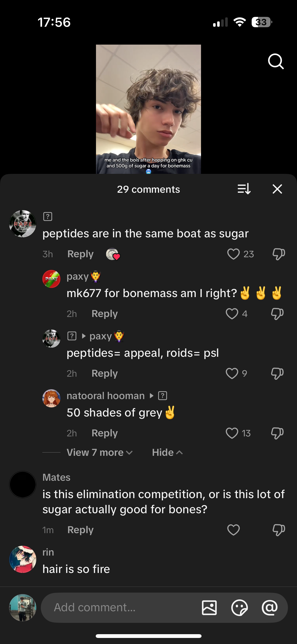
Task: Collapse replies using Hide
Action: (x=167, y=453)
